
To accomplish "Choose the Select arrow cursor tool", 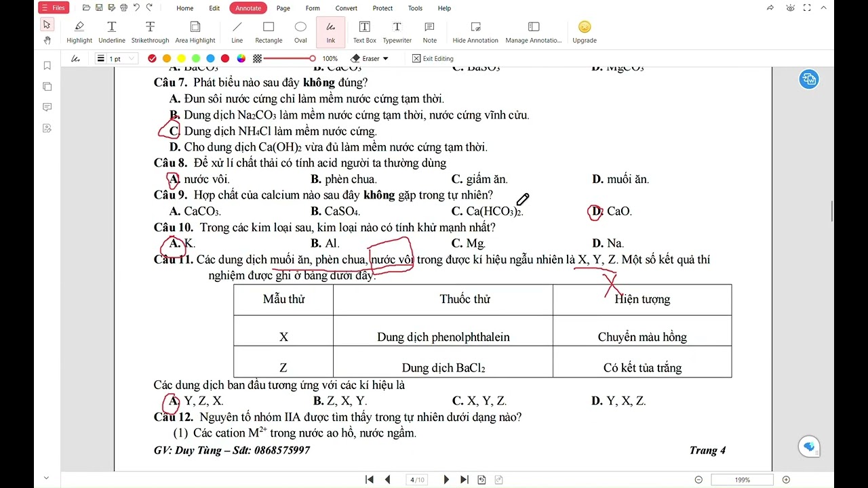I will 47,24.
